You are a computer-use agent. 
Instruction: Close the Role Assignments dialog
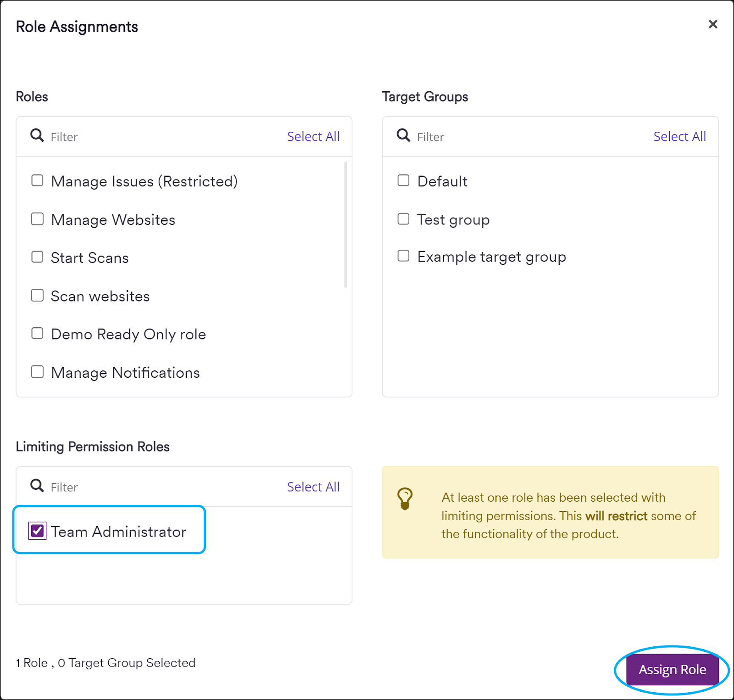712,24
